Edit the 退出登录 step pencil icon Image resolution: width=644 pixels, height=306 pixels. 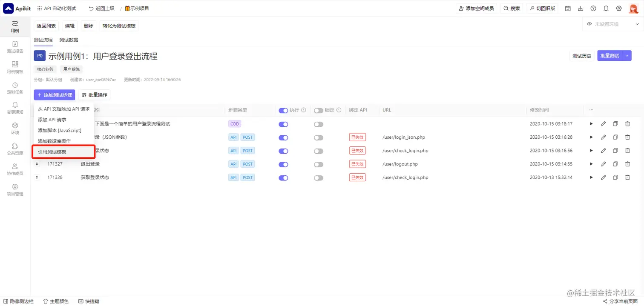click(604, 164)
